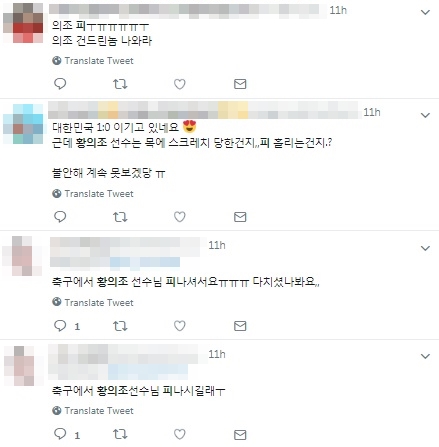The height and width of the screenshot is (447, 439).
Task: Send first tweet via direct message envelope
Action: point(240,84)
